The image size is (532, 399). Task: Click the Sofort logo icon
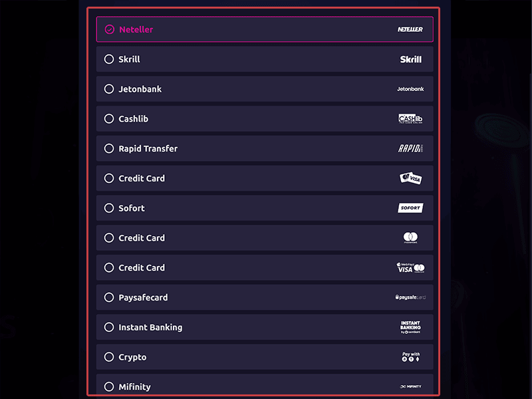click(x=410, y=208)
